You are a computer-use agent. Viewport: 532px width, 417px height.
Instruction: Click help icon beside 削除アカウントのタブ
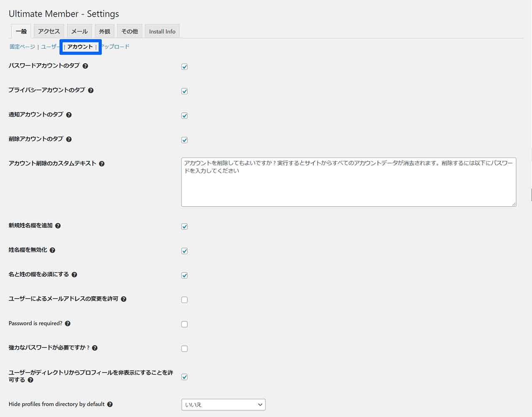69,139
